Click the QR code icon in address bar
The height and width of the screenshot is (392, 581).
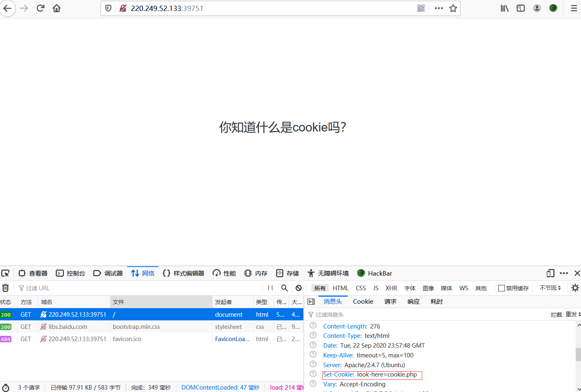(421, 8)
